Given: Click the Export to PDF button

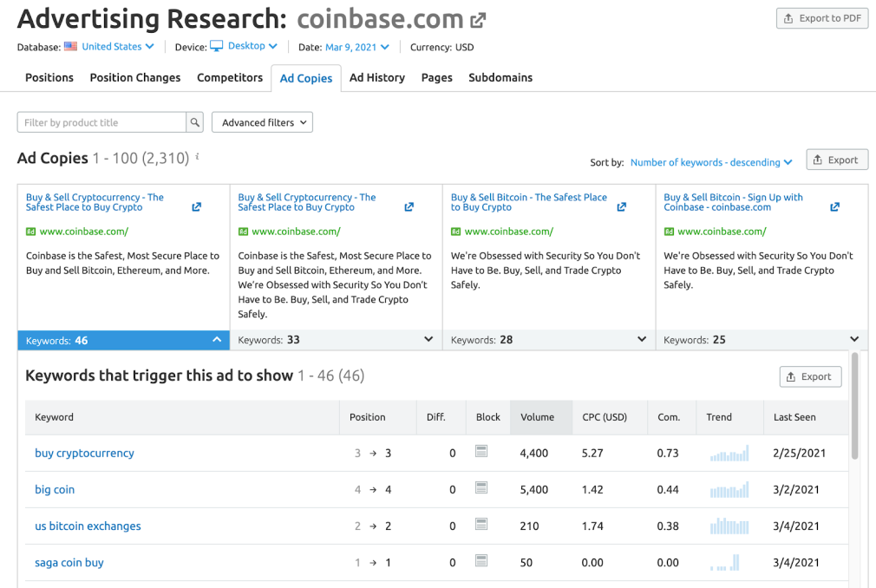Looking at the screenshot, I should click(821, 17).
